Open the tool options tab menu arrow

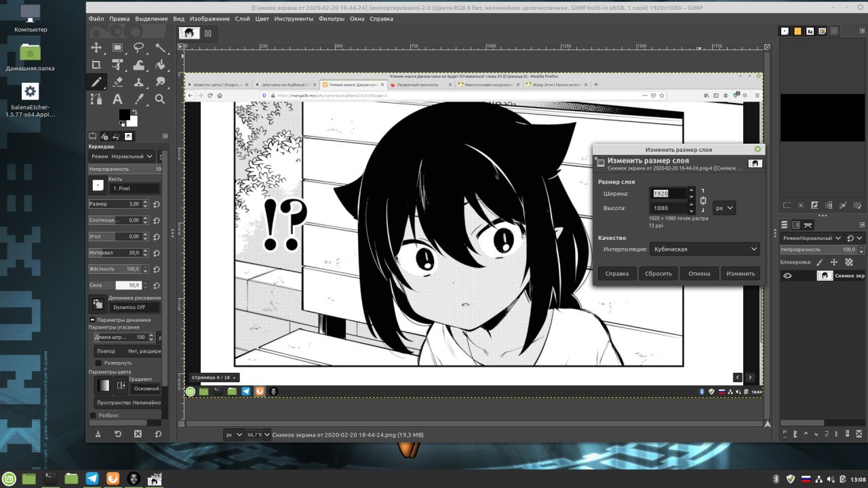click(x=164, y=137)
